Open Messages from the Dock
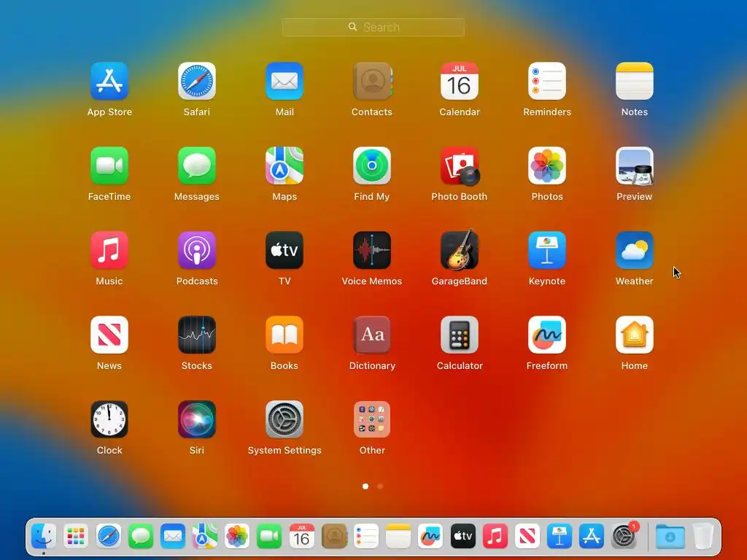 coord(141,536)
